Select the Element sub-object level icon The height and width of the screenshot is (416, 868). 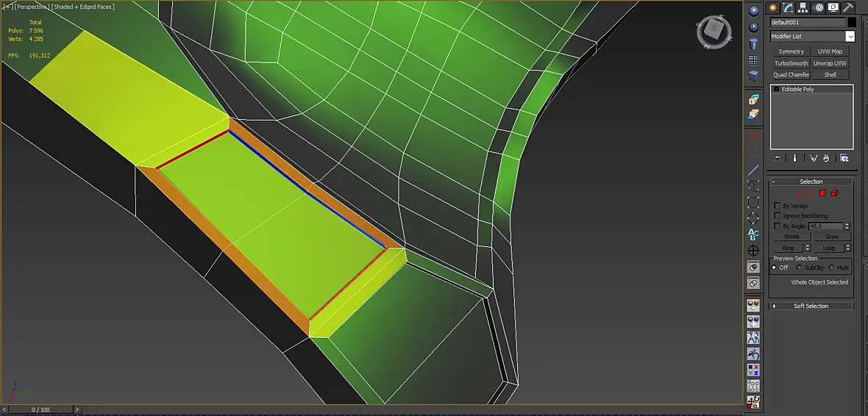coord(834,193)
